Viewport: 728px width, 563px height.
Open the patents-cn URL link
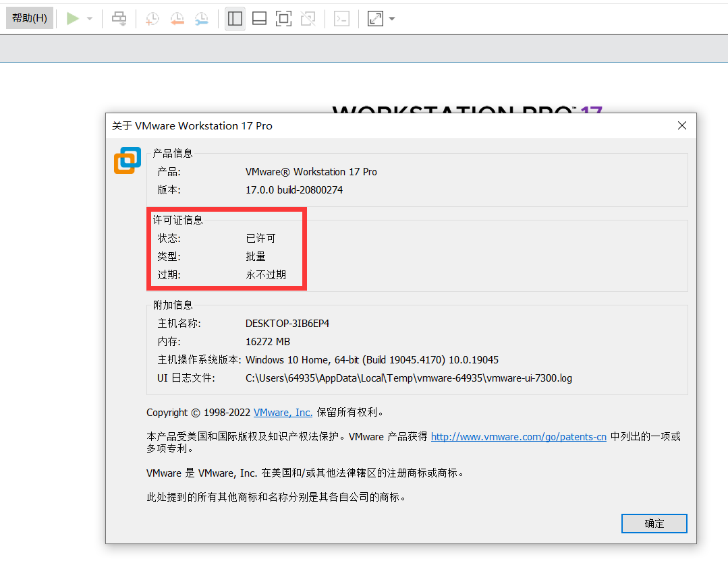tap(519, 437)
